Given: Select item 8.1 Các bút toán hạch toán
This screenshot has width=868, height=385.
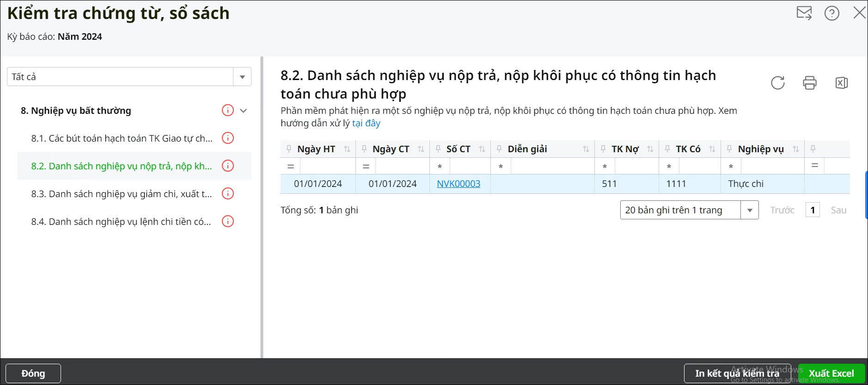Looking at the screenshot, I should [122, 138].
